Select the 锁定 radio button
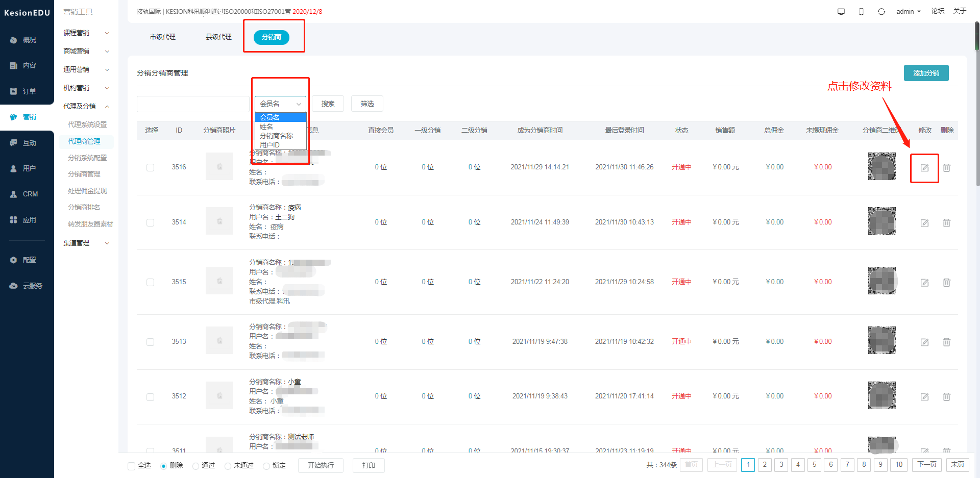Viewport: 980px width, 478px height. [x=266, y=466]
